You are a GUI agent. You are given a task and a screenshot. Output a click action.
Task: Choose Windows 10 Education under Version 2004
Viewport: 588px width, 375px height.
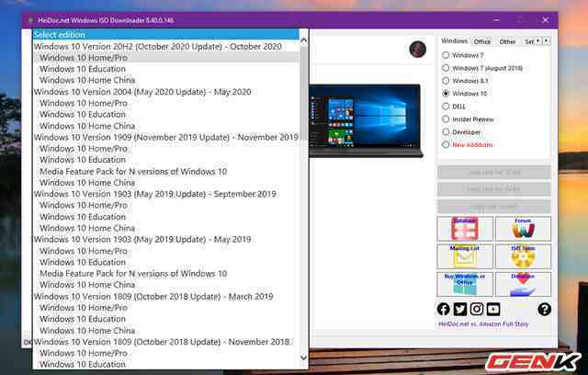point(166,114)
